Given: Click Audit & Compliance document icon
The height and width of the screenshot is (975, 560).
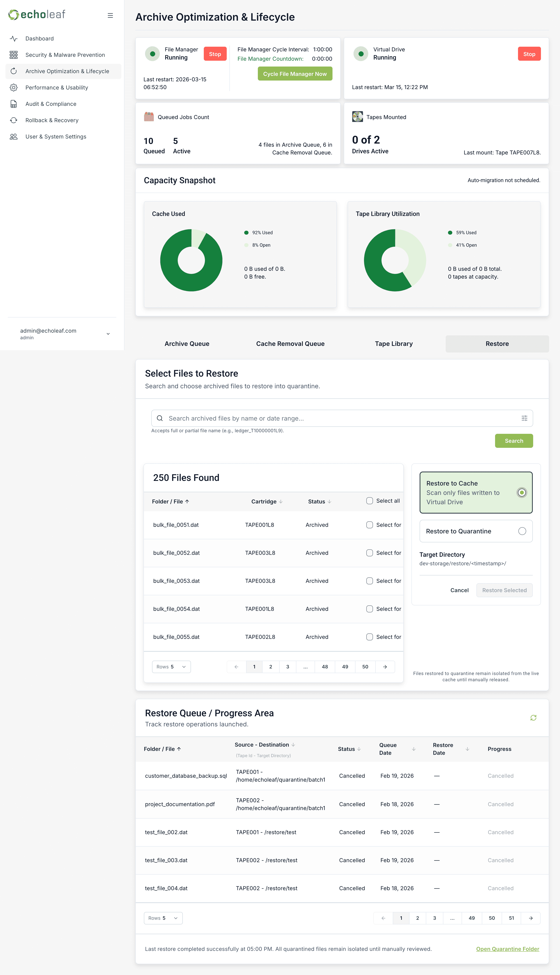Looking at the screenshot, I should [14, 104].
